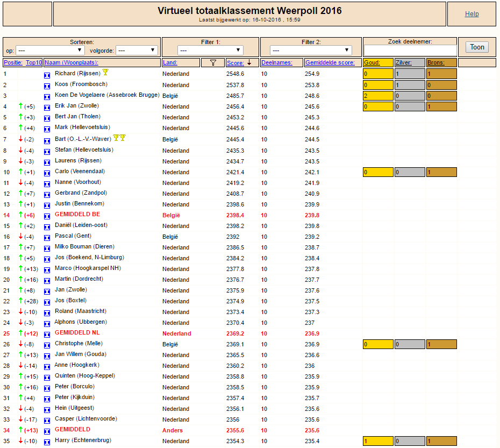Click the Toon button
The width and height of the screenshot is (500, 448).
[x=477, y=47]
